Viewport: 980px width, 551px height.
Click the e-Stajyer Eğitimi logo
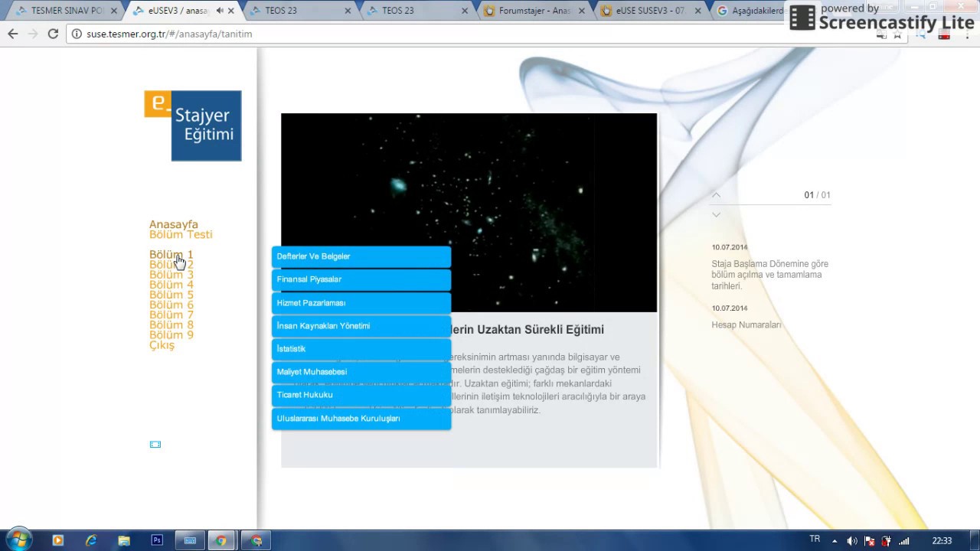click(x=193, y=126)
